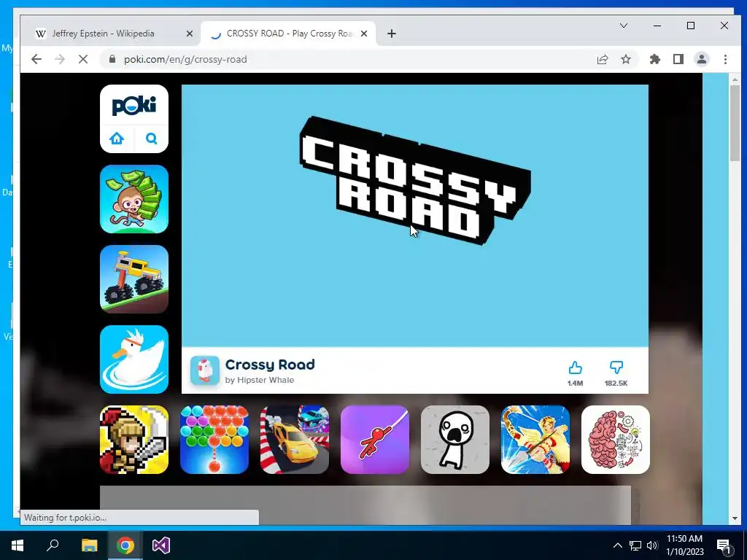View site info via lock icon
This screenshot has width=747, height=560.
[x=112, y=59]
